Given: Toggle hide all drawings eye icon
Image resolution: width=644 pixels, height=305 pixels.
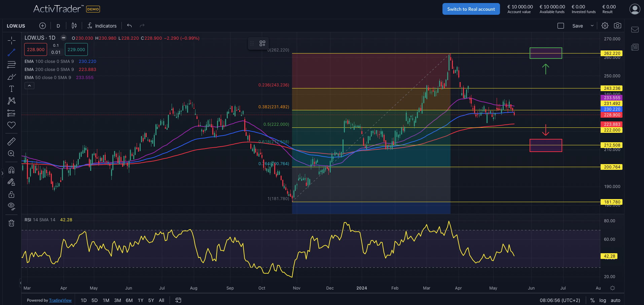Looking at the screenshot, I should (x=11, y=206).
